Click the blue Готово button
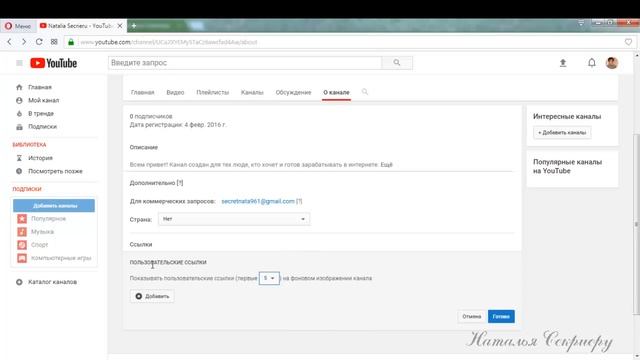640x360 pixels. 501,316
